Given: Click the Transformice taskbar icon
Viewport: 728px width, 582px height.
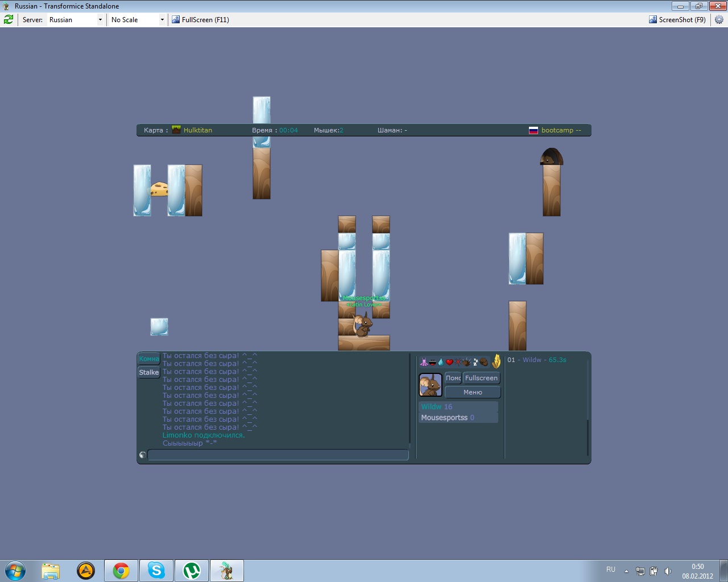Looking at the screenshot, I should click(227, 571).
